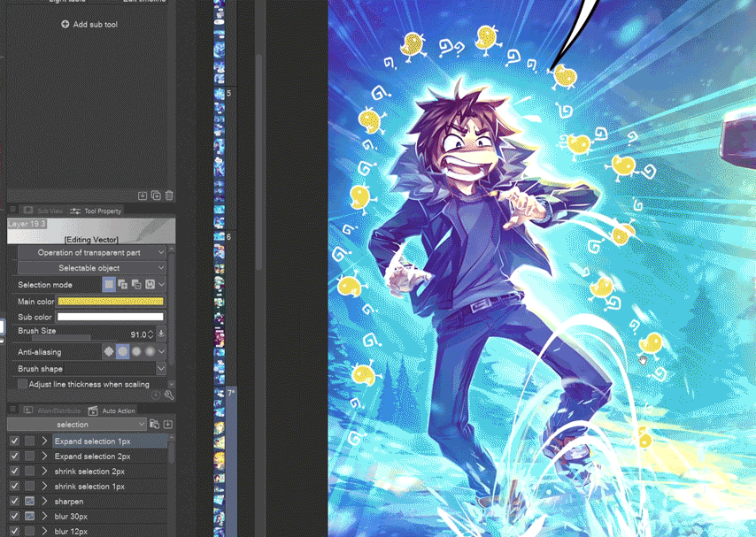Open the Tool Property panel menu icon

pos(13,210)
